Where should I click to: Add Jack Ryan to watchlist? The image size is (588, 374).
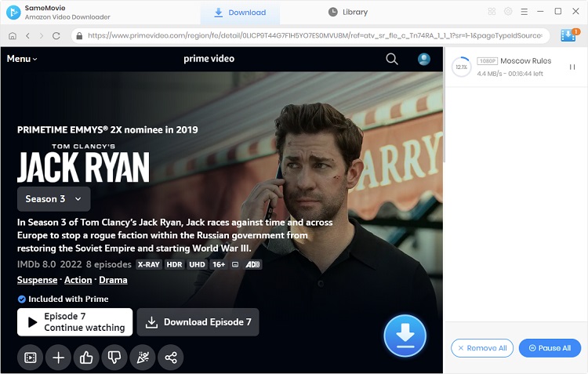pos(58,358)
